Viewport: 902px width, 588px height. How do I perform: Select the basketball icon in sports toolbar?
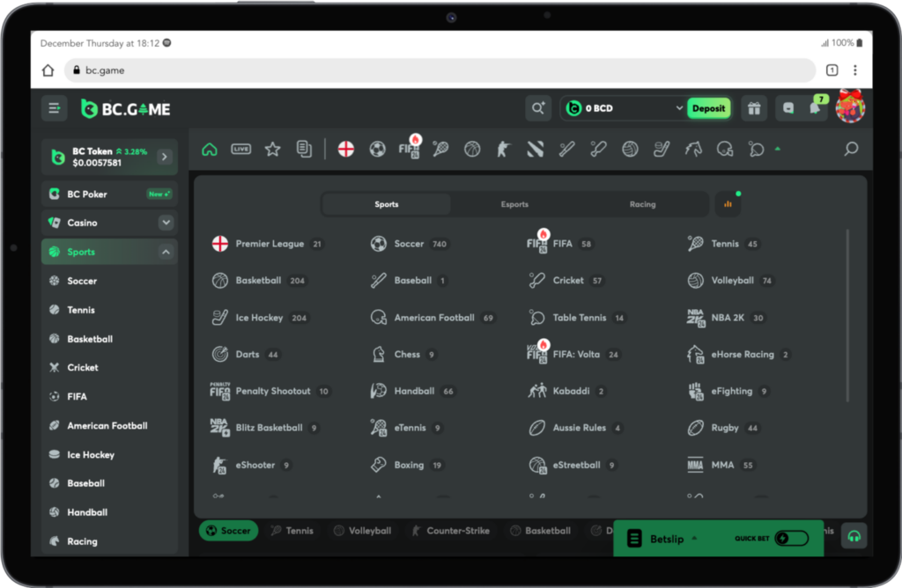pyautogui.click(x=472, y=150)
